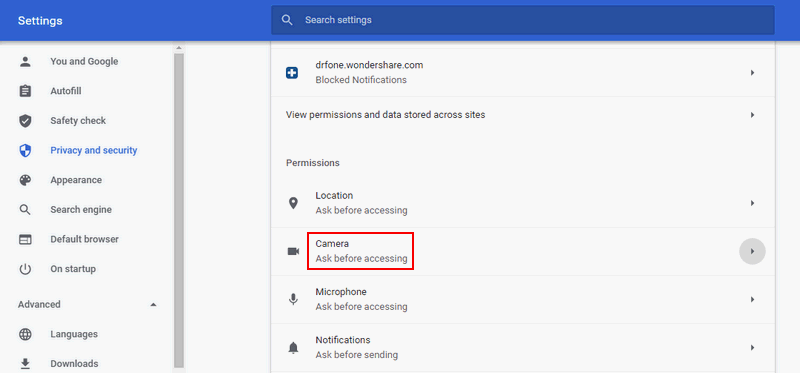Click the Microphone icon
Viewport: 800px width, 373px height.
point(293,300)
